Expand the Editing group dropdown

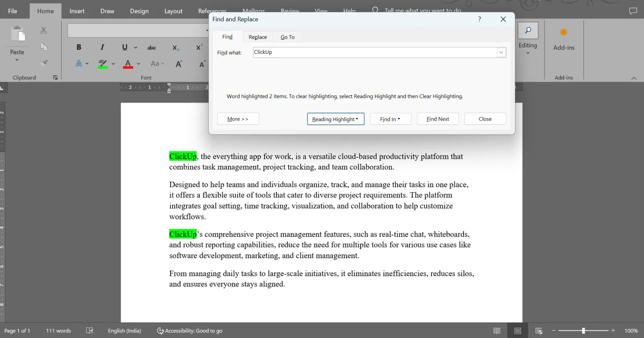click(528, 53)
